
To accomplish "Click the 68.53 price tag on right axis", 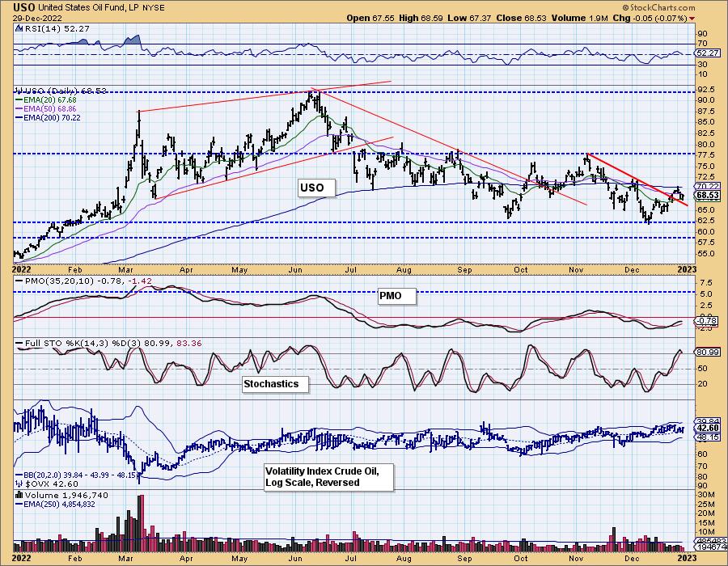I will (x=708, y=196).
